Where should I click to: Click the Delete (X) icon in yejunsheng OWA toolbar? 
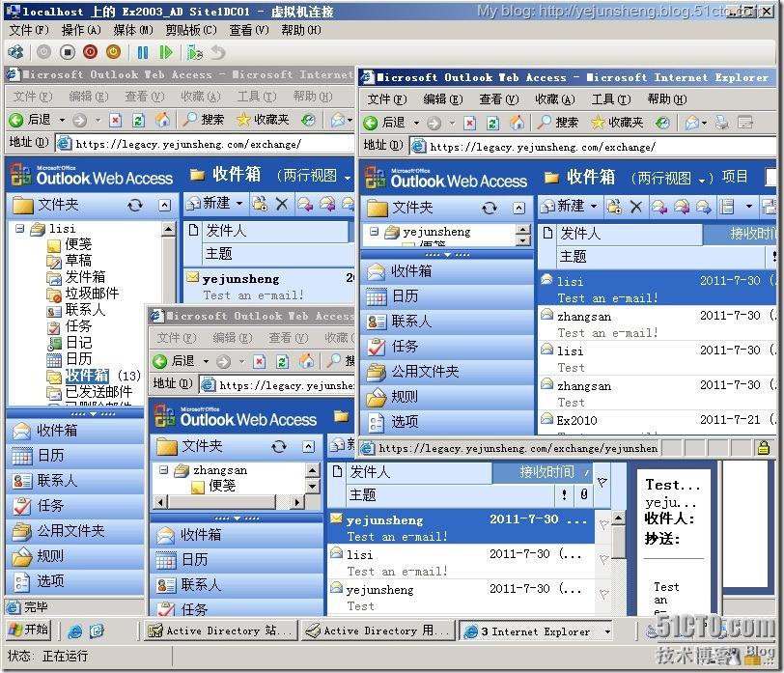pyautogui.click(x=636, y=207)
